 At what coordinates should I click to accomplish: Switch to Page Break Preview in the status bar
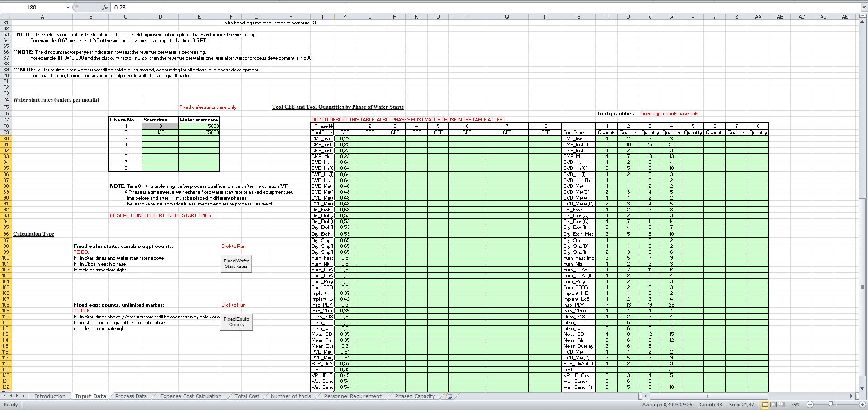(x=782, y=405)
